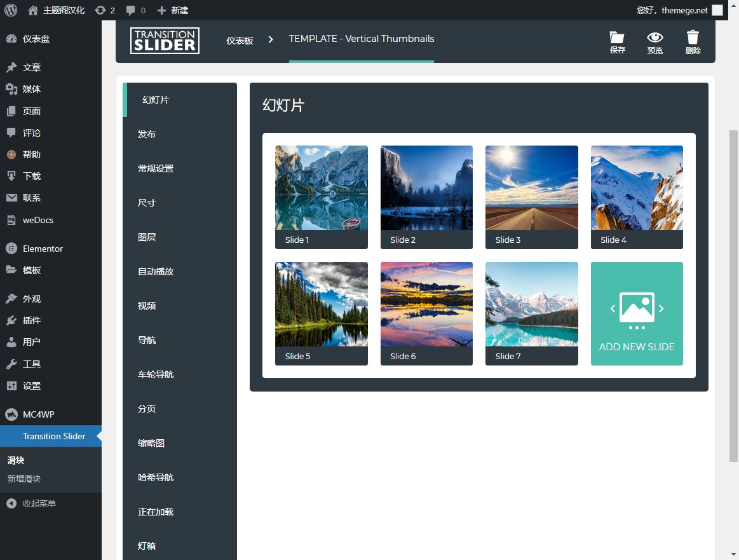Select the 尺寸 settings tab
The width and height of the screenshot is (739, 560).
pyautogui.click(x=180, y=203)
